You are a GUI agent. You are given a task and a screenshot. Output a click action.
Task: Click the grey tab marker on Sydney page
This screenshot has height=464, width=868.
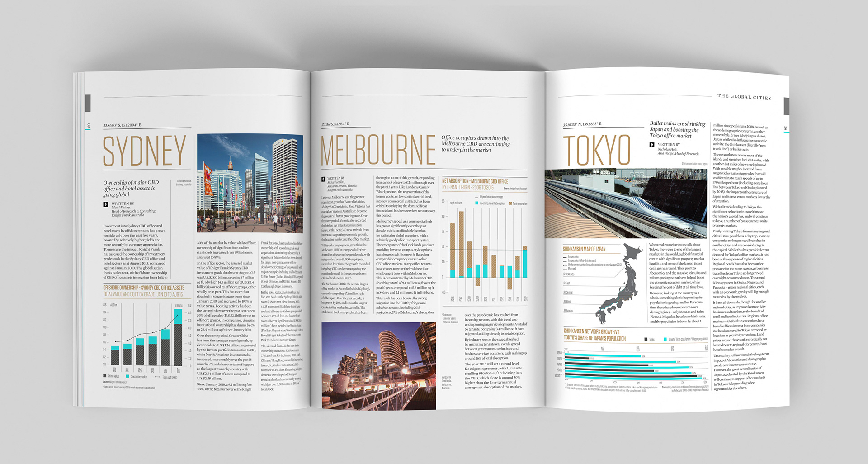point(88,103)
